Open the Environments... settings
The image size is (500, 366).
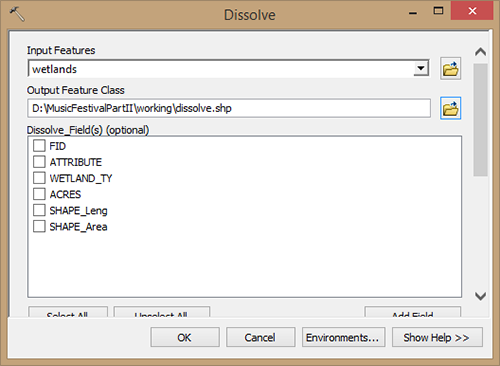(343, 337)
